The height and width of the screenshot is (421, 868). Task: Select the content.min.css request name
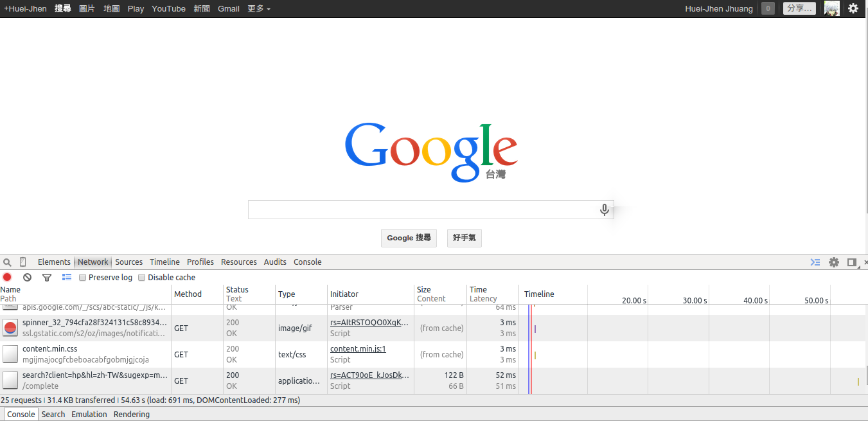pos(49,349)
